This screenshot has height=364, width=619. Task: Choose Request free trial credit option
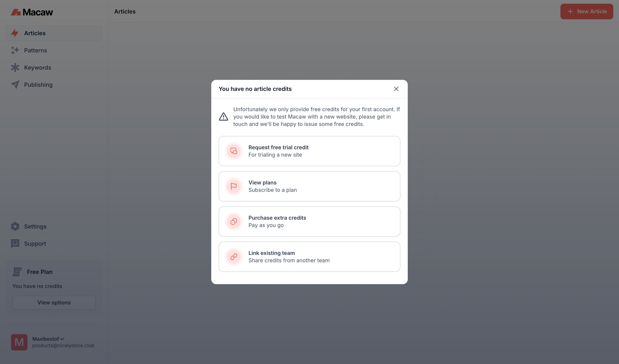309,151
